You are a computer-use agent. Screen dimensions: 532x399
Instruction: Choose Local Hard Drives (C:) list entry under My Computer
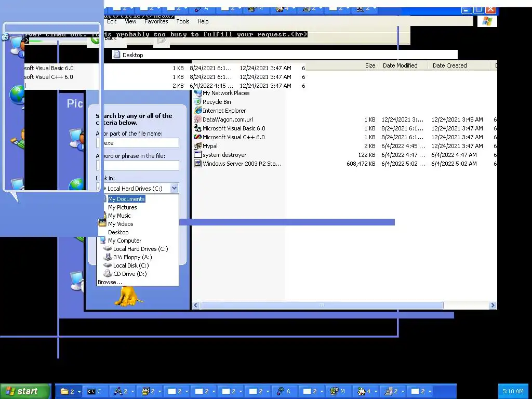140,249
